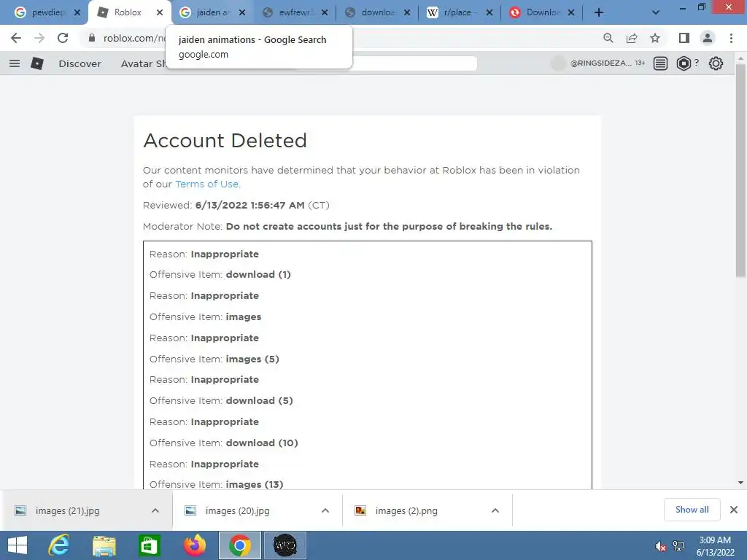The image size is (747, 560).
Task: Close the Roblox tab
Action: 160,12
